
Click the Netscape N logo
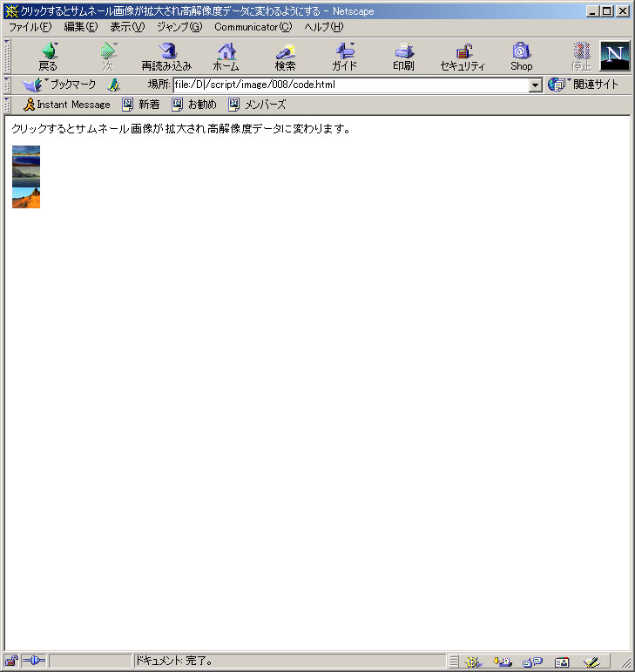pos(615,56)
